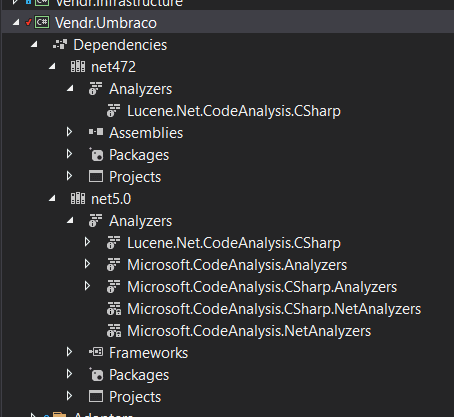The height and width of the screenshot is (417, 454).
Task: Select Lucene.Net.CodeAnalysis.CSharp label under net472
Action: pyautogui.click(x=234, y=111)
